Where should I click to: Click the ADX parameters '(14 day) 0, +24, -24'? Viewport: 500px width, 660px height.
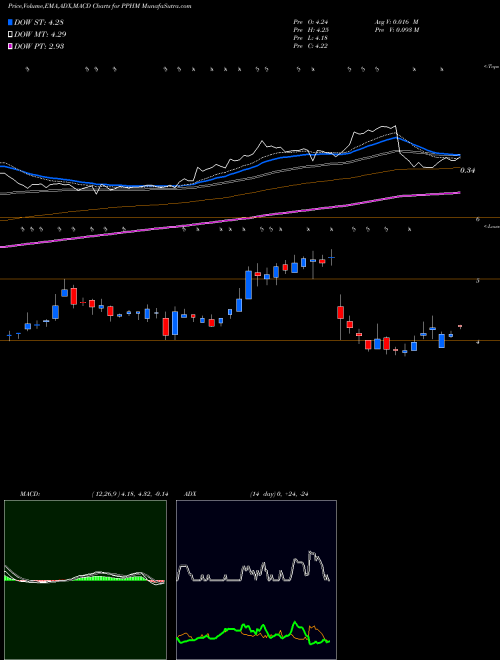(277, 494)
